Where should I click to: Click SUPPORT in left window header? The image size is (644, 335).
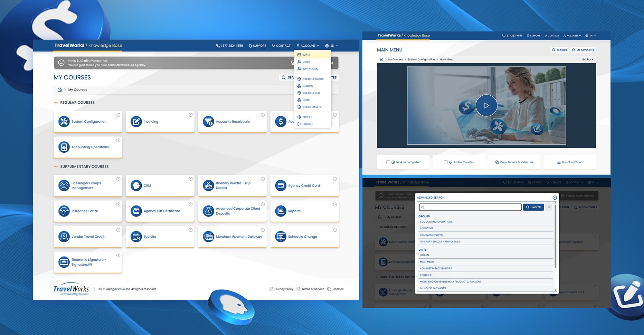[x=257, y=46]
